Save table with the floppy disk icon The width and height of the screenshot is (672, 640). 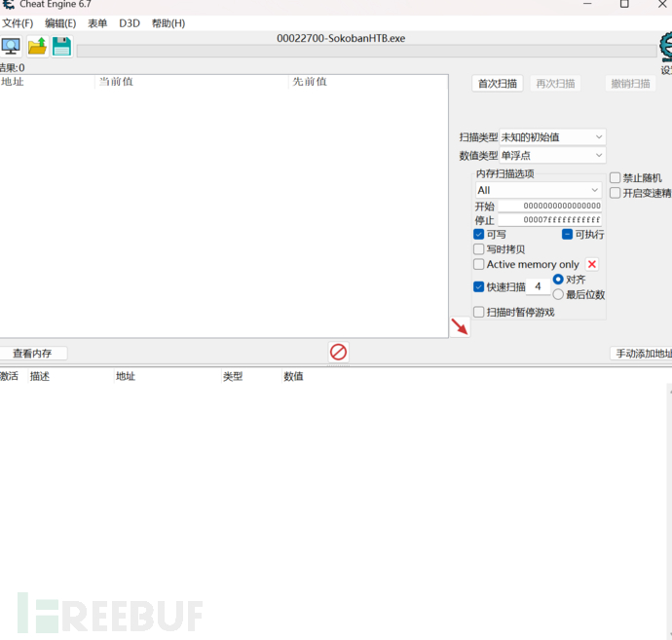pos(61,47)
